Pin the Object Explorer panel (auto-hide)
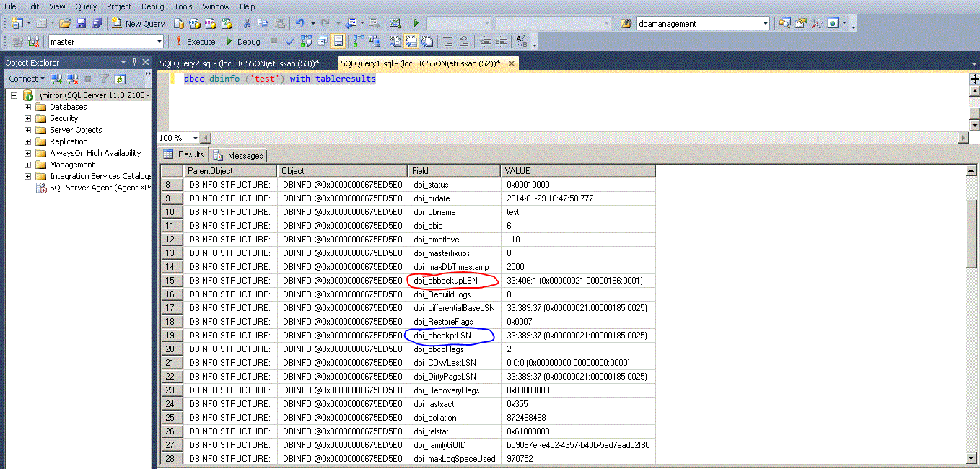The height and width of the screenshot is (469, 980). pos(134,63)
